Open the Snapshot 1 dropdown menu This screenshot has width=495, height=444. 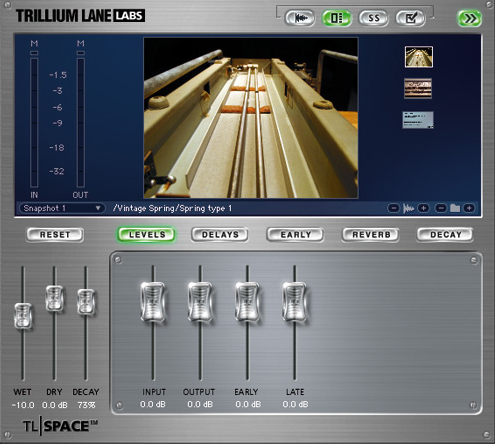(62, 208)
